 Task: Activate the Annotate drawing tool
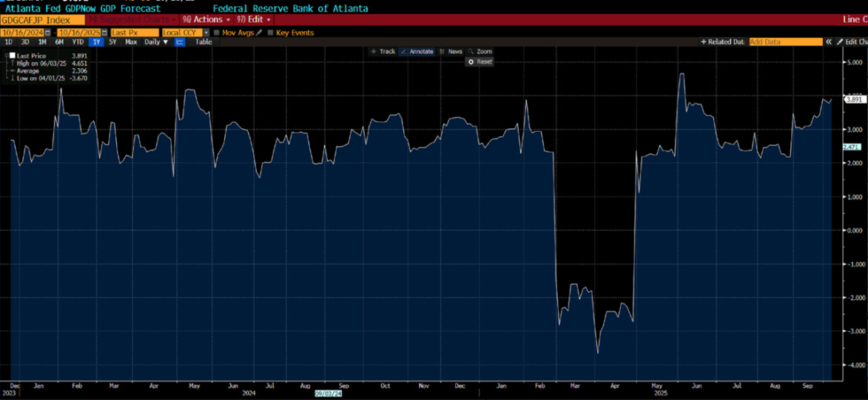[x=417, y=52]
